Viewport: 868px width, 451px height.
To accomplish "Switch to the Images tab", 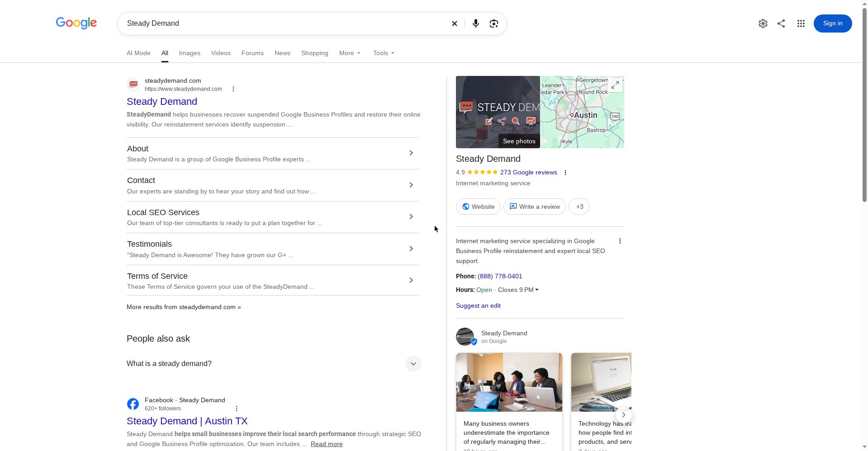I will tap(190, 53).
